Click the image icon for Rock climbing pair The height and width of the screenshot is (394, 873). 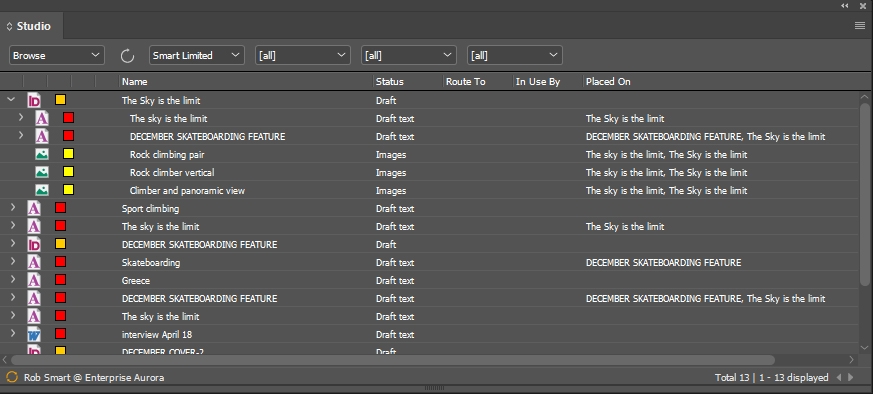(x=42, y=154)
